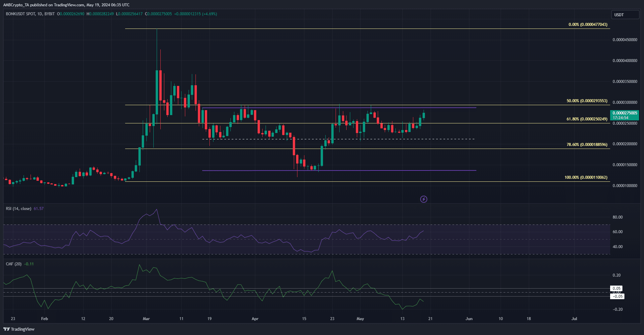Click the -0.20 CMF axis label
The width and height of the screenshot is (644, 335).
(617, 309)
